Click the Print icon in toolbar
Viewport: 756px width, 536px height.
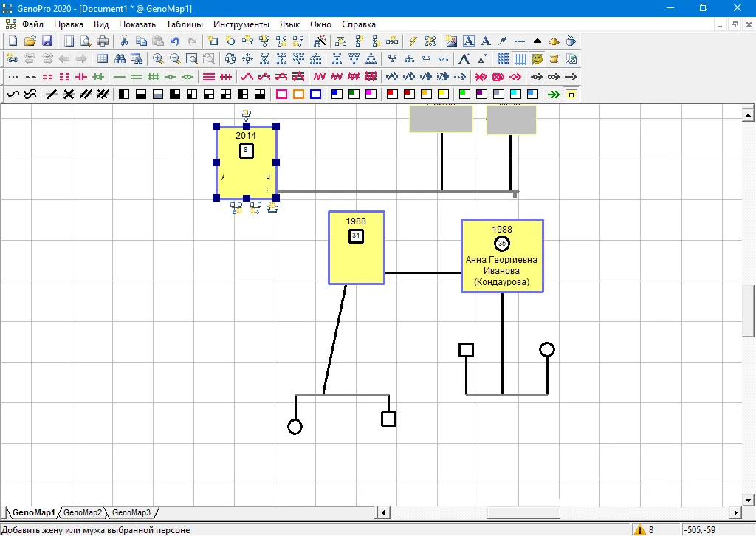click(103, 41)
